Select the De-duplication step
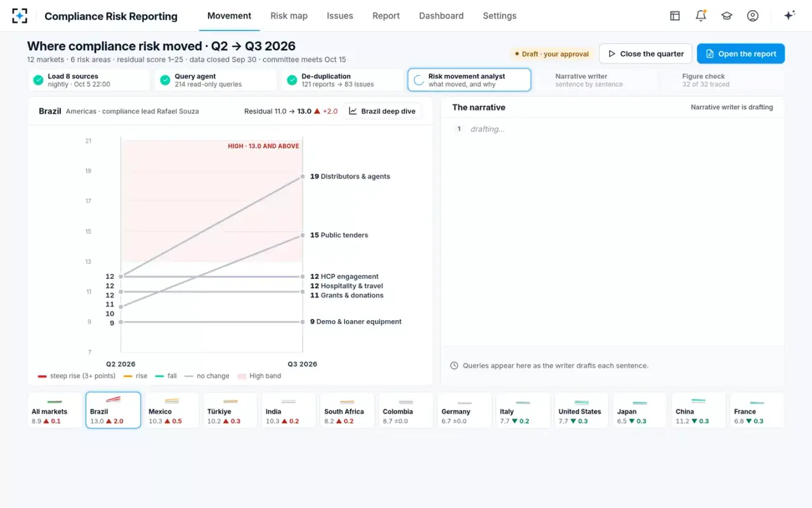 343,80
